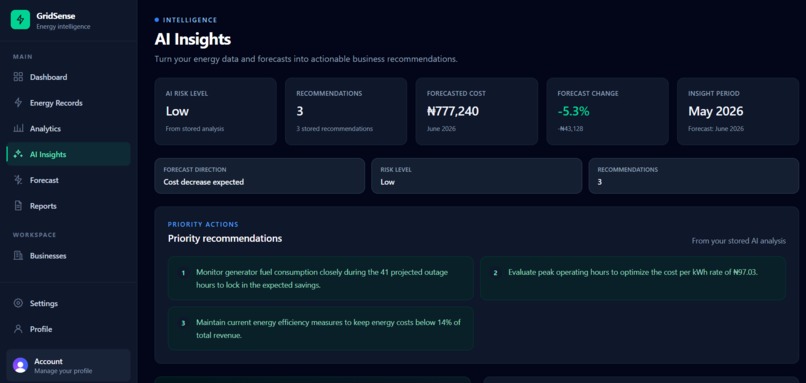Image resolution: width=806 pixels, height=383 pixels.
Task: Click the purple Account avatar
Action: click(x=21, y=366)
